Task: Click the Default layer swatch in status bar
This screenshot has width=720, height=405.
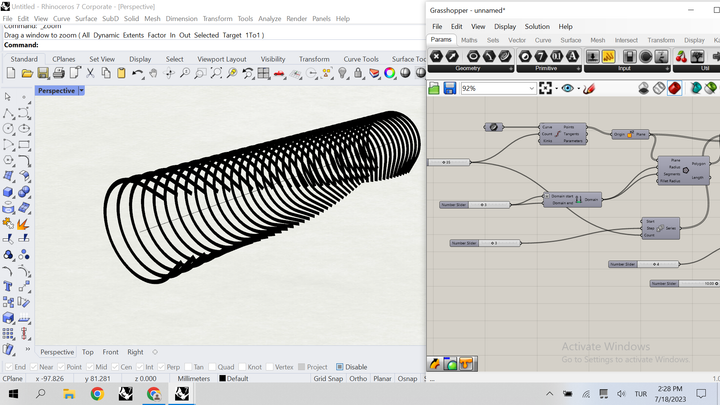Action: click(222, 378)
